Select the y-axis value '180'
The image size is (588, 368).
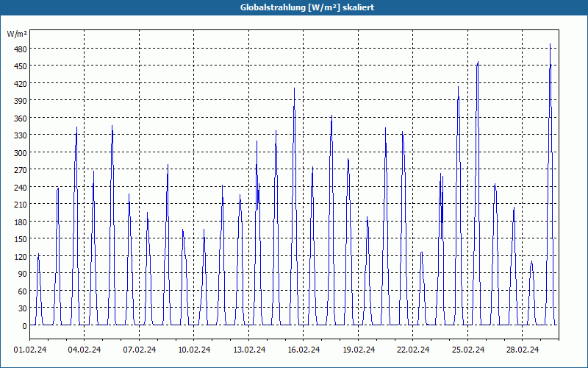tap(20, 222)
